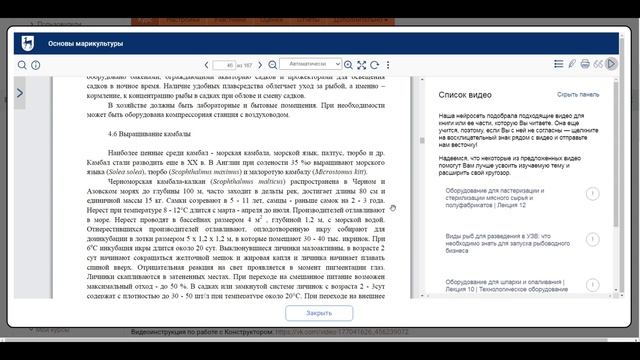
Task: Report the Виды рыб video with exclamation icon
Action: pos(593,239)
